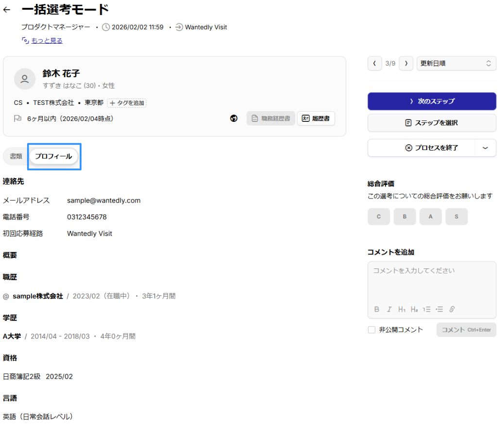
Task: Open the 更新日順 sort dropdown
Action: (x=456, y=64)
